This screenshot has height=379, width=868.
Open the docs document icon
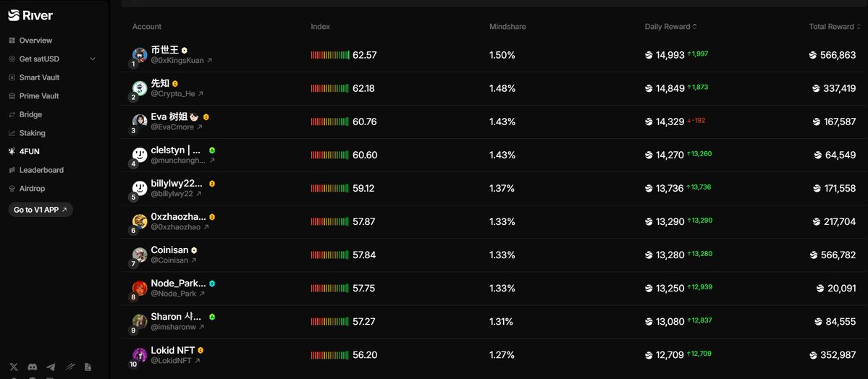tap(88, 367)
